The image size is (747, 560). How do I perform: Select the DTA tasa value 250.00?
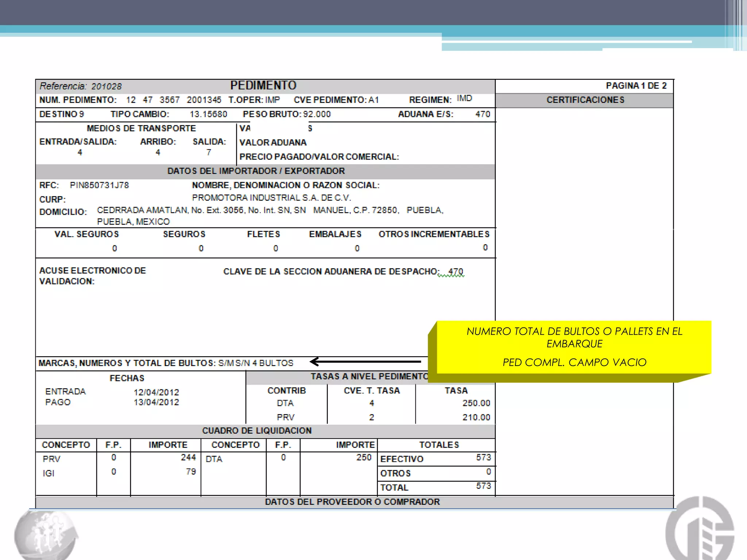pyautogui.click(x=476, y=403)
